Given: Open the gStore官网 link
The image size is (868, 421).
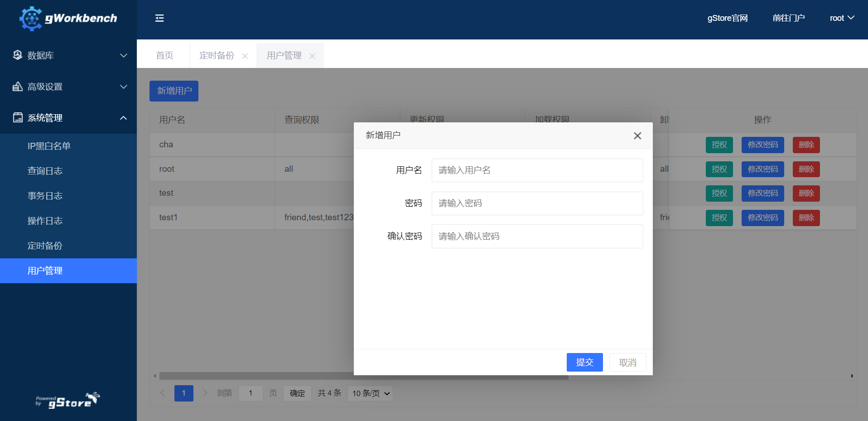Looking at the screenshot, I should 727,18.
